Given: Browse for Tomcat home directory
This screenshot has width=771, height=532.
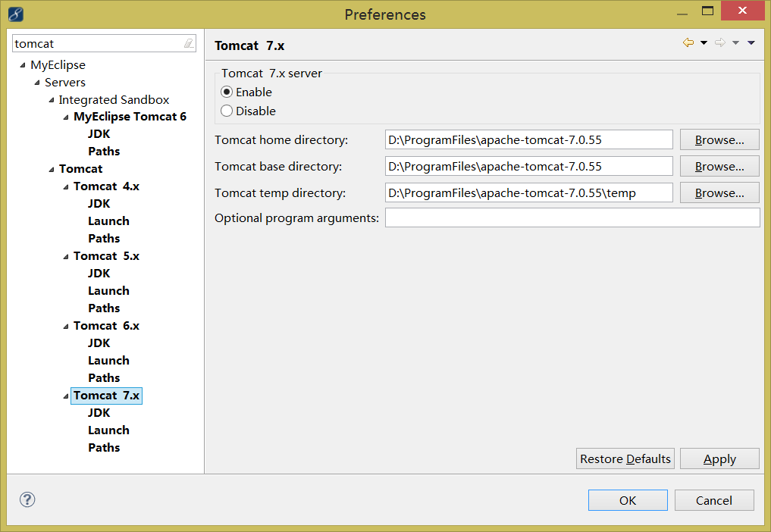Looking at the screenshot, I should tap(719, 139).
